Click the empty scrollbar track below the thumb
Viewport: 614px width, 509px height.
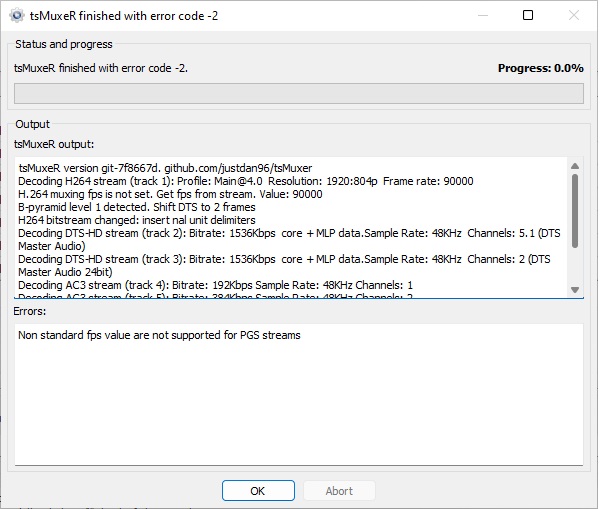tap(575, 260)
